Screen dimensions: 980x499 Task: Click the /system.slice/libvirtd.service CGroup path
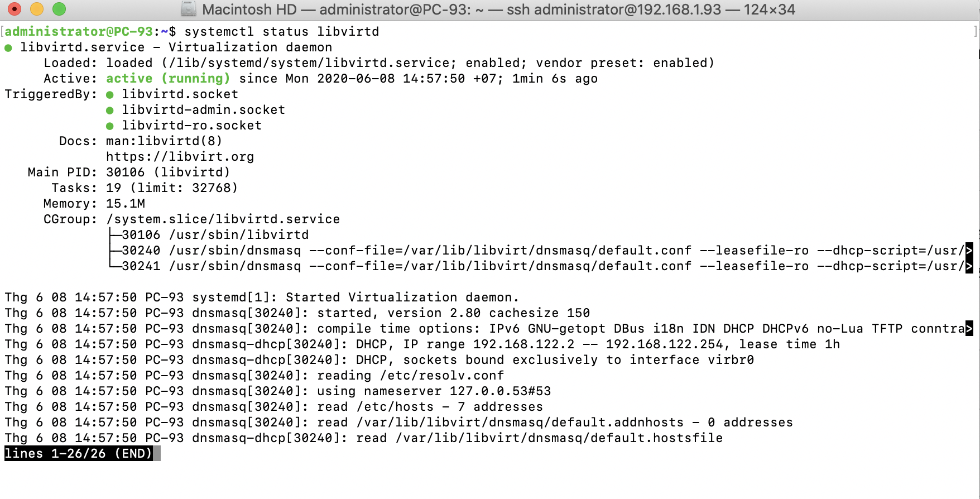pos(223,219)
